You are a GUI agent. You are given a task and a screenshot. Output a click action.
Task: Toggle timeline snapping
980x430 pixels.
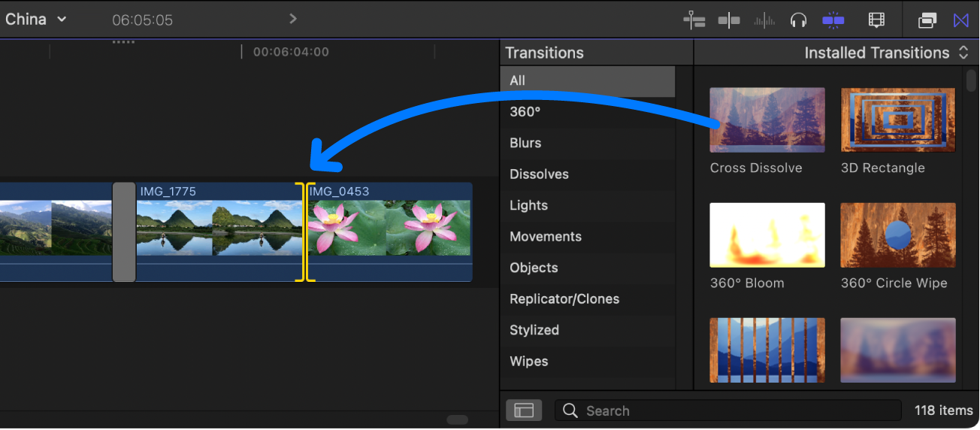[x=833, y=20]
